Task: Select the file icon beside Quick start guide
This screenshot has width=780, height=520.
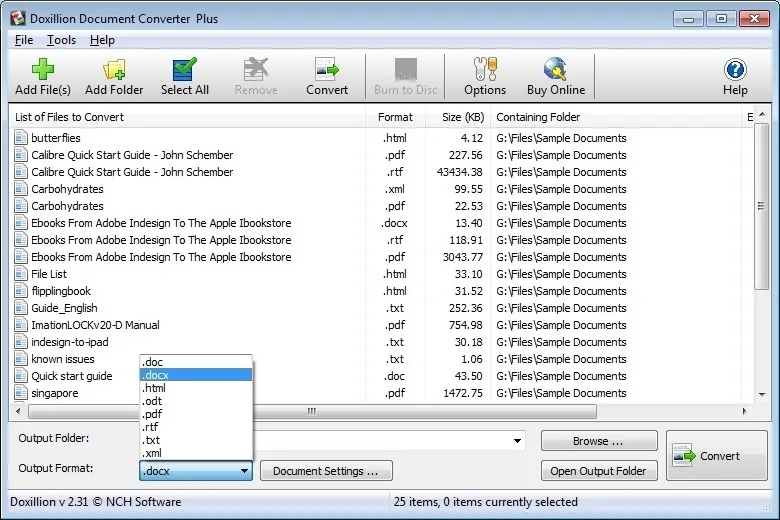Action: coord(21,376)
